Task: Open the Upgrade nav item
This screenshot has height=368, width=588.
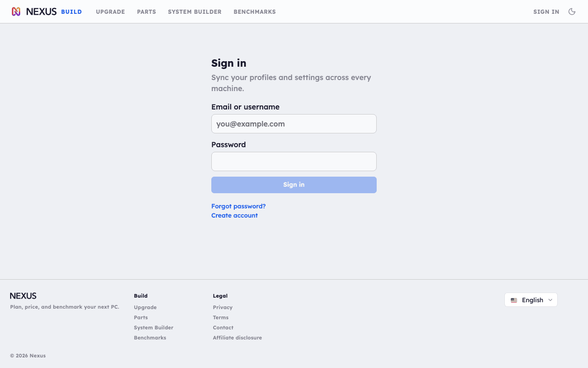Action: (x=110, y=12)
